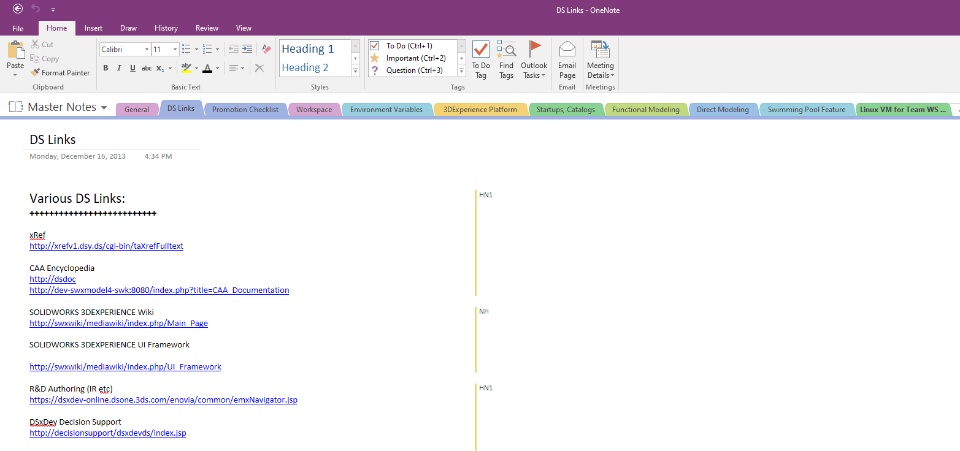Switch to the History ribbon tab
Viewport: 960px width, 451px height.
pos(166,28)
